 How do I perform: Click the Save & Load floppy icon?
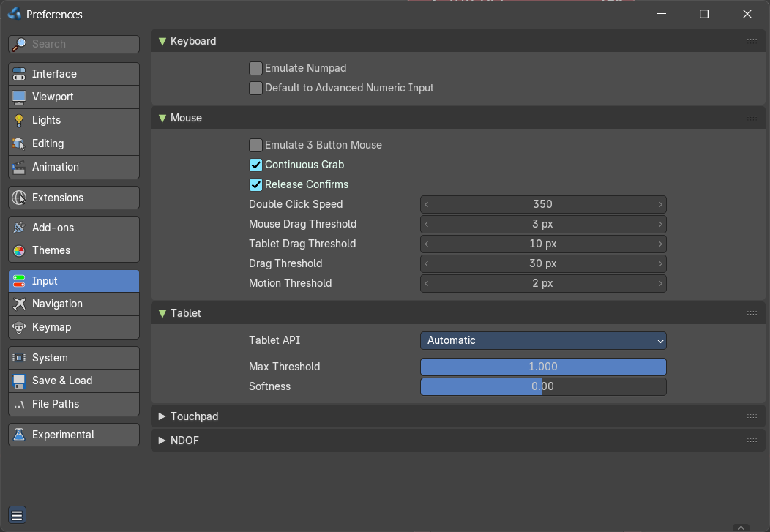tap(19, 381)
